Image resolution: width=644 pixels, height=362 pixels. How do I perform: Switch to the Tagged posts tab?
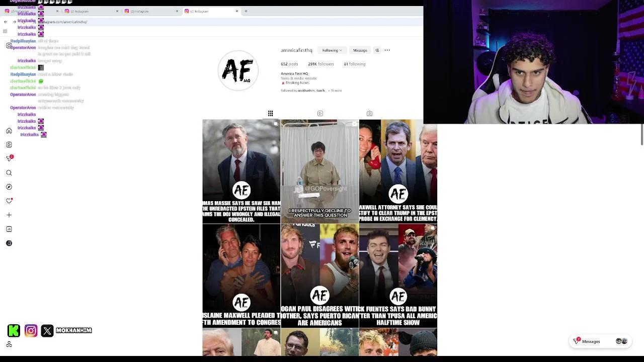coord(369,113)
